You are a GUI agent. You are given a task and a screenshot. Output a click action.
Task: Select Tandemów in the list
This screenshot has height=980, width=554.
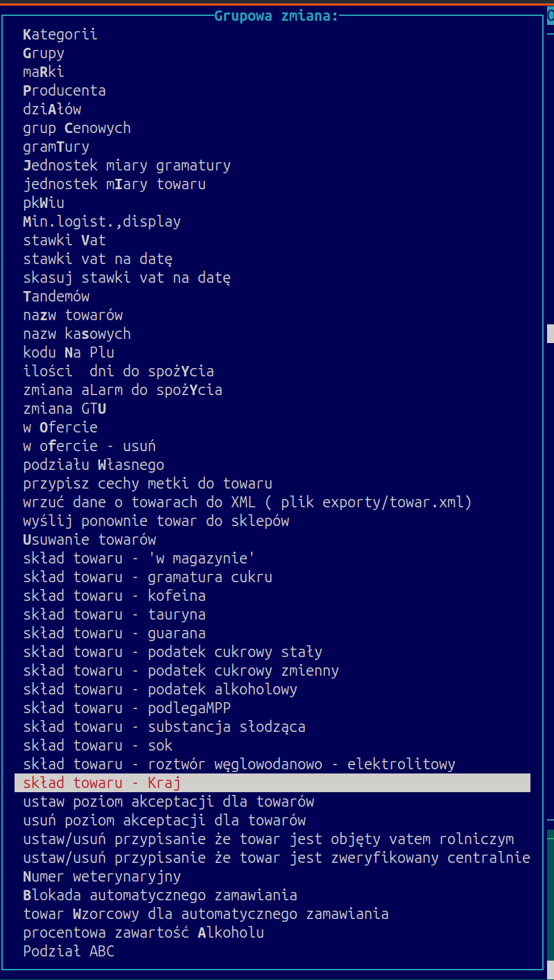(x=56, y=297)
